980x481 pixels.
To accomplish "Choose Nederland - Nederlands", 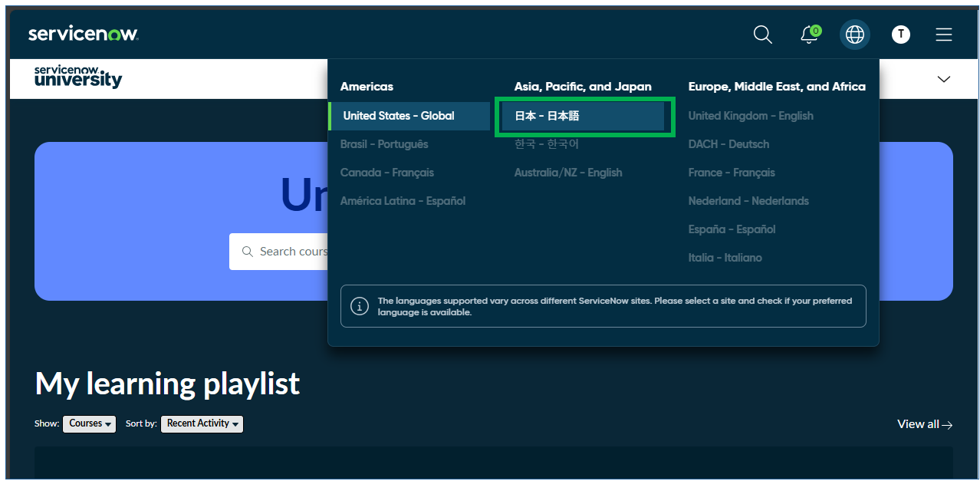I will (x=748, y=201).
